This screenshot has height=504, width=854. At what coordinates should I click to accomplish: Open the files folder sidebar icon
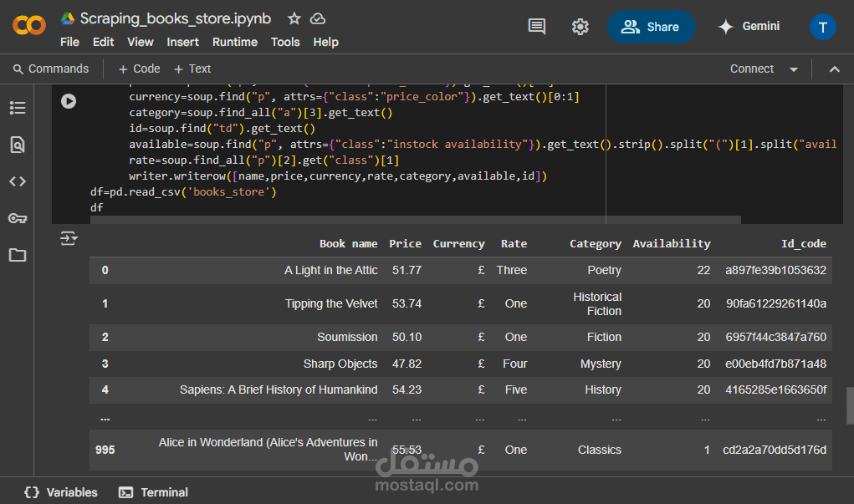click(x=18, y=255)
